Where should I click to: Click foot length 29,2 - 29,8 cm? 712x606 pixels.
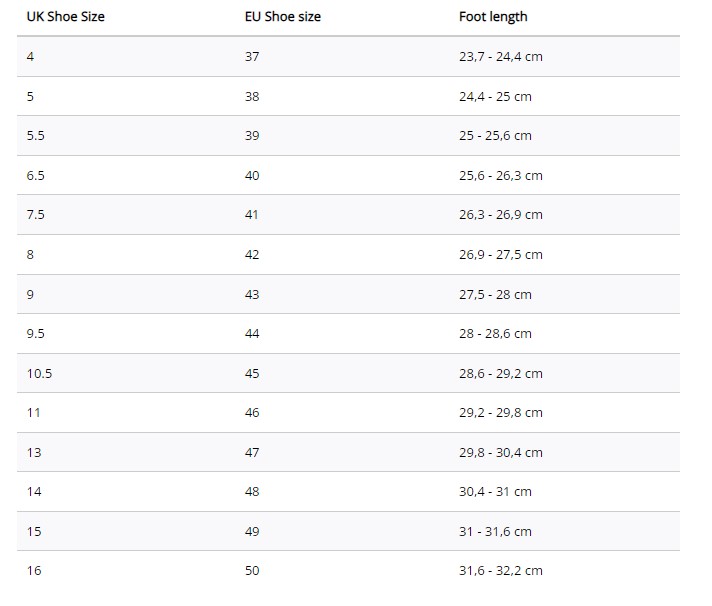500,413
